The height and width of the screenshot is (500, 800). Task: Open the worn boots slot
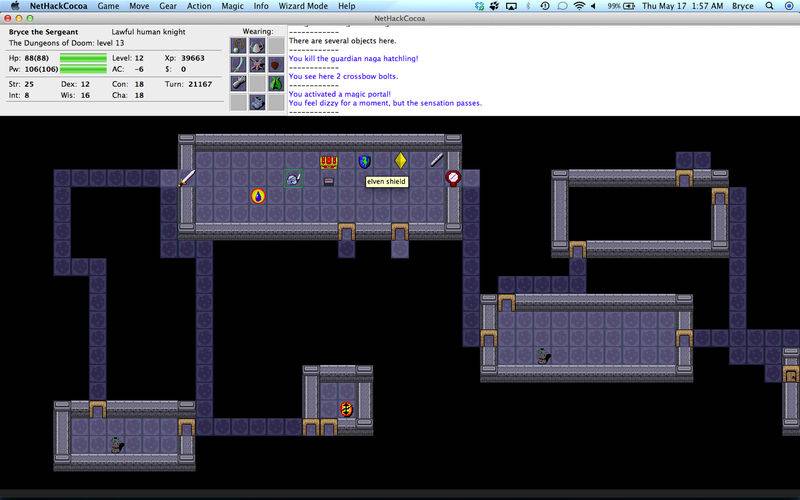(x=257, y=102)
